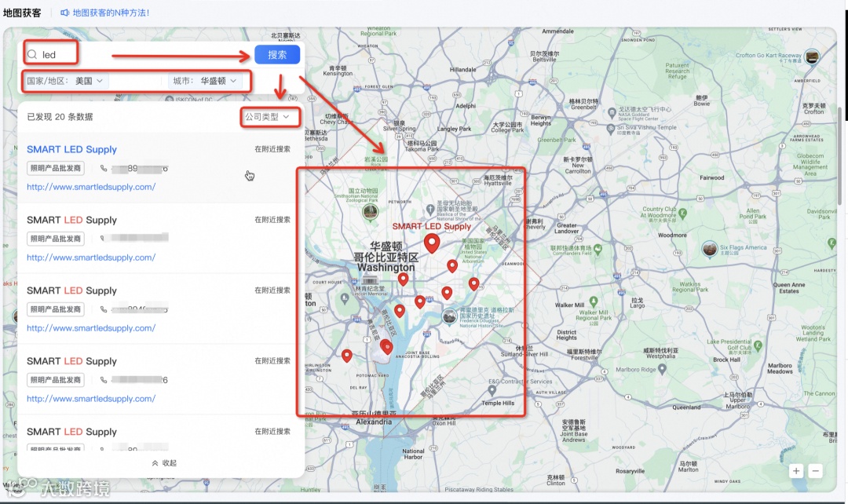Click the Washington 华盛顿 哥伦比亚特区 label
The image size is (848, 504).
click(x=386, y=257)
